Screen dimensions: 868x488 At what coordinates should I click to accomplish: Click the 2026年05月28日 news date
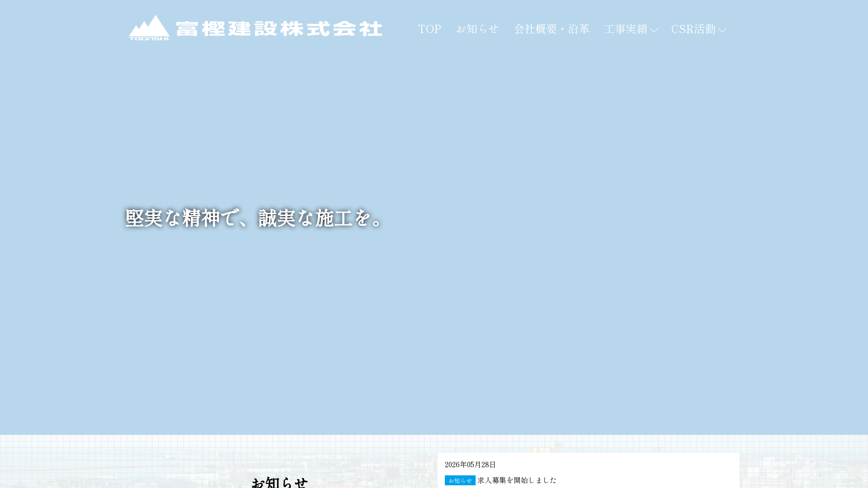click(x=470, y=465)
